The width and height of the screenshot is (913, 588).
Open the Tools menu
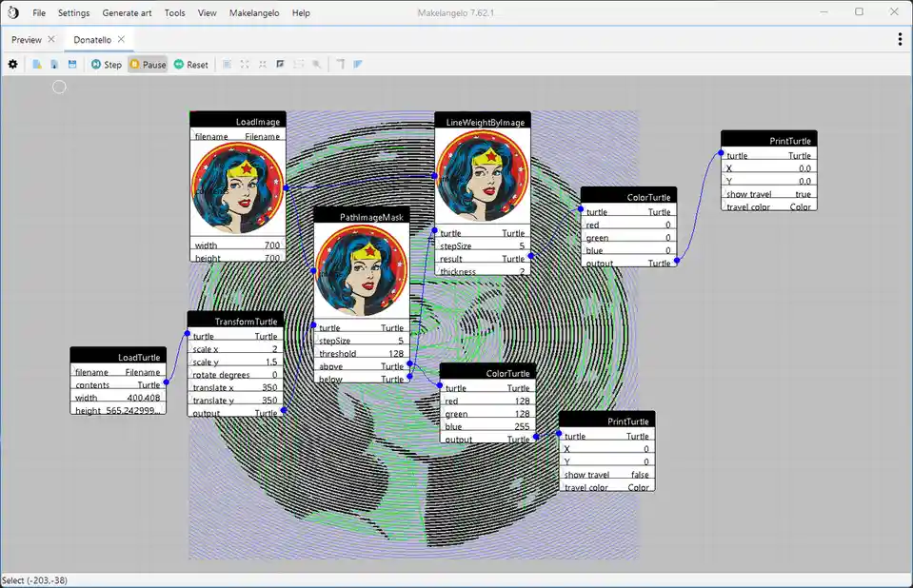(174, 12)
